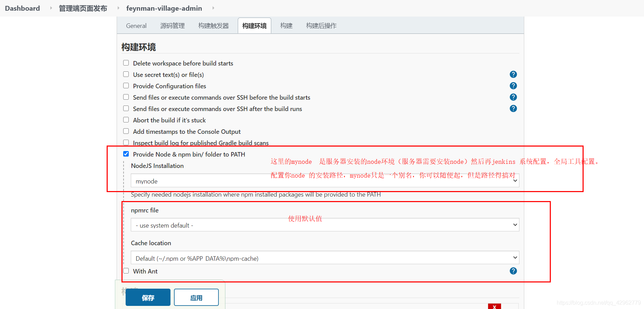Open help icon for With Ant

tap(513, 271)
